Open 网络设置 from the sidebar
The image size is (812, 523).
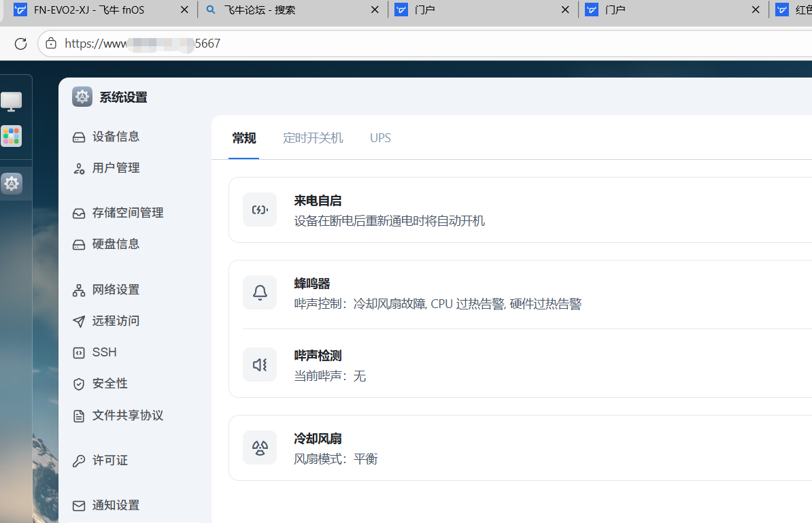click(x=114, y=289)
